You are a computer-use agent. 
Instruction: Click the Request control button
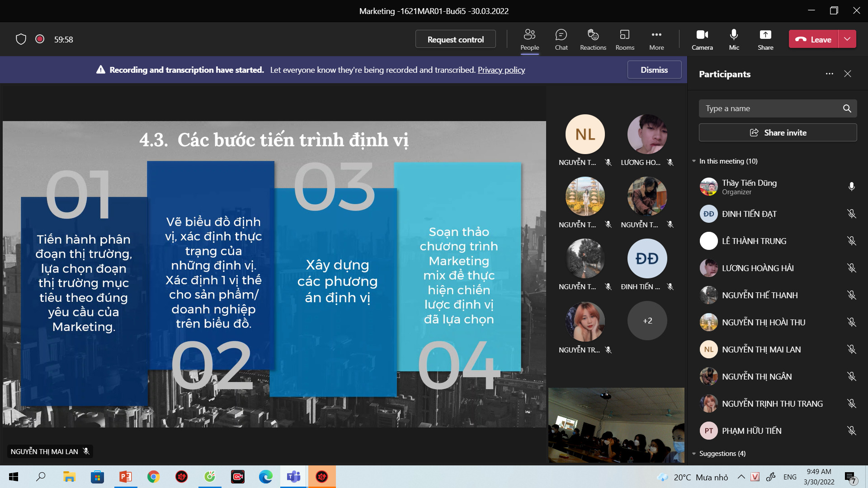455,39
